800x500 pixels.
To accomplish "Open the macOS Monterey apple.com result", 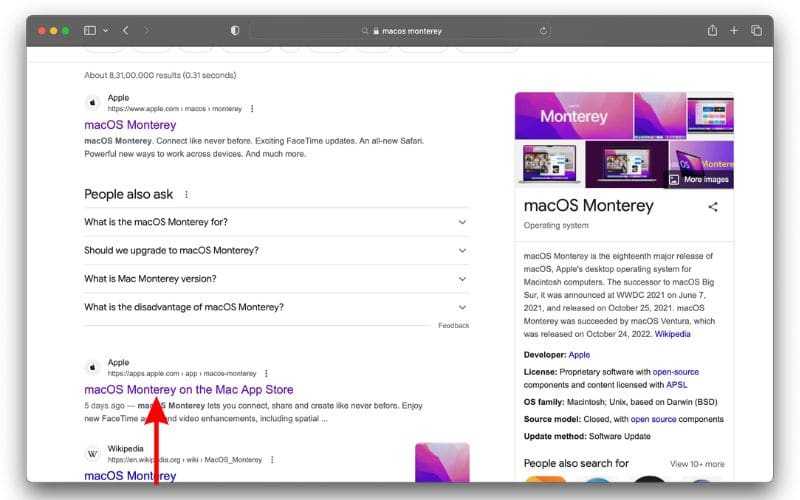I will click(130, 125).
